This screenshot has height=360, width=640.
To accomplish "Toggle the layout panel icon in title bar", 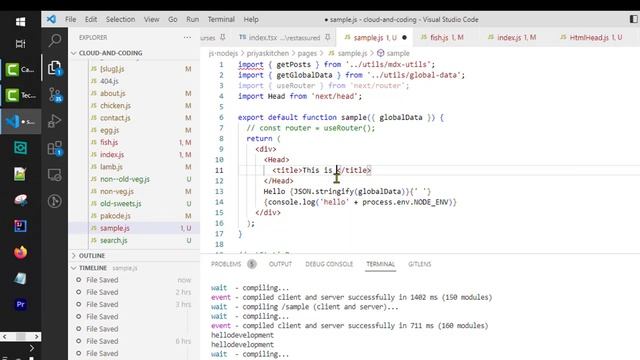I will tap(633, 19).
